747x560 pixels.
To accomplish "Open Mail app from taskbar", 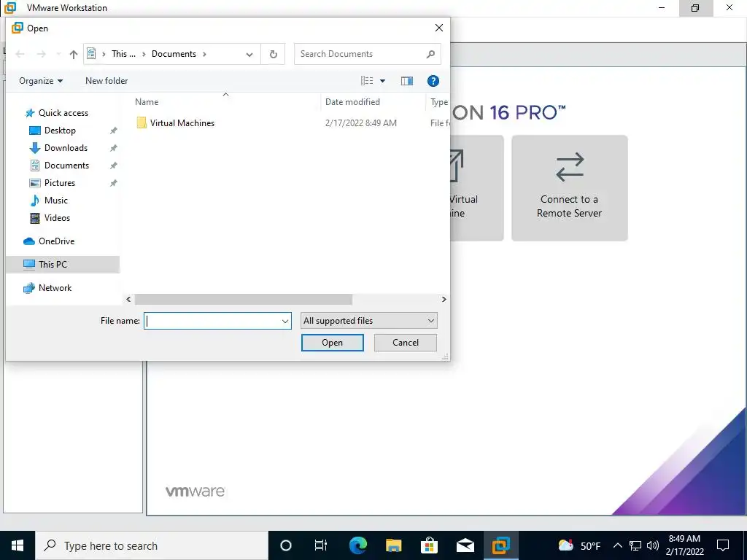I will pos(465,545).
